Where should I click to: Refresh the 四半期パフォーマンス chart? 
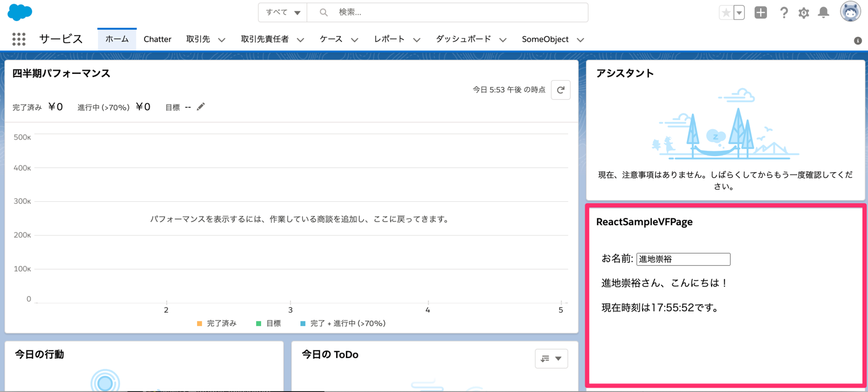point(560,90)
